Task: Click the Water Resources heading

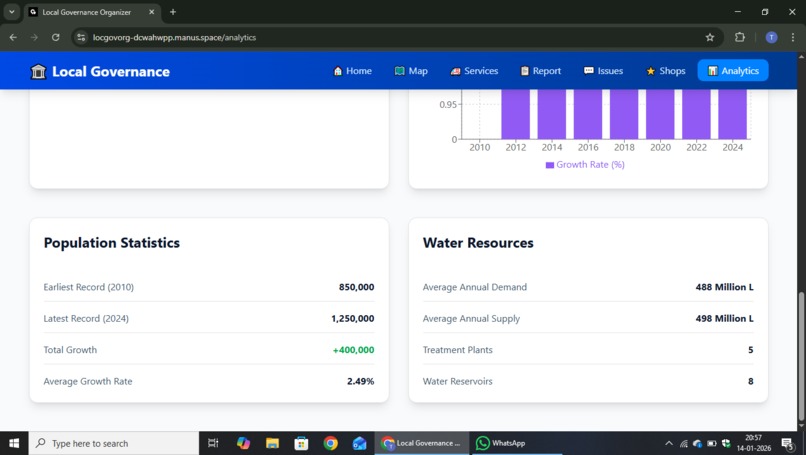Action: tap(478, 243)
